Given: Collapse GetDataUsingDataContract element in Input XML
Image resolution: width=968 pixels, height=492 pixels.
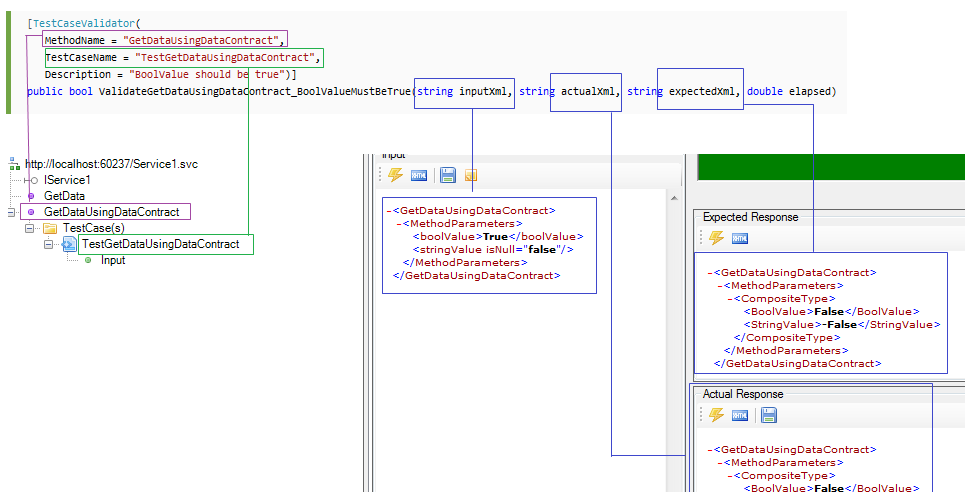Looking at the screenshot, I should [389, 211].
